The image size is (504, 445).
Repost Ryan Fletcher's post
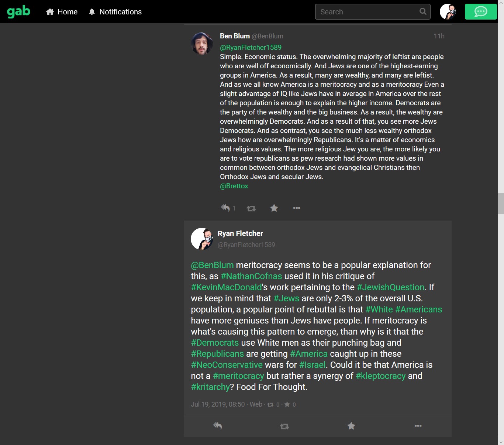[x=284, y=427]
